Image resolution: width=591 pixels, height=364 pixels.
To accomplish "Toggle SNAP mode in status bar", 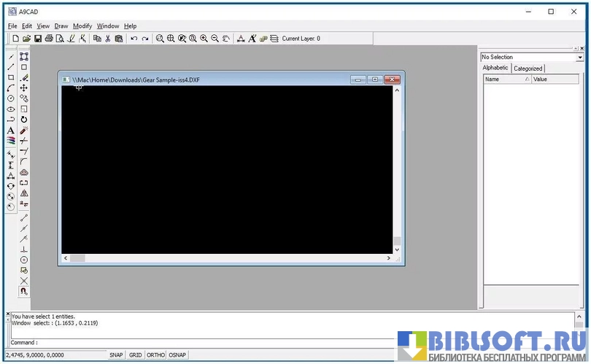I will pyautogui.click(x=116, y=355).
